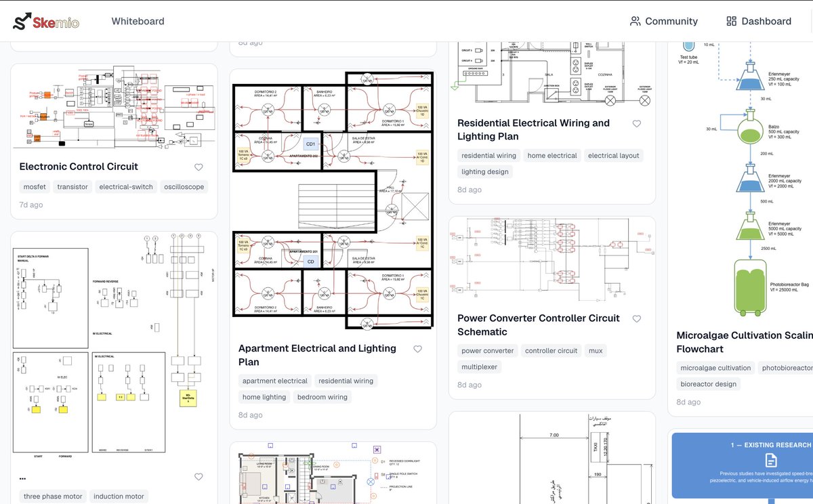Select the bedroom wiring tag
The height and width of the screenshot is (504, 813).
tap(322, 397)
